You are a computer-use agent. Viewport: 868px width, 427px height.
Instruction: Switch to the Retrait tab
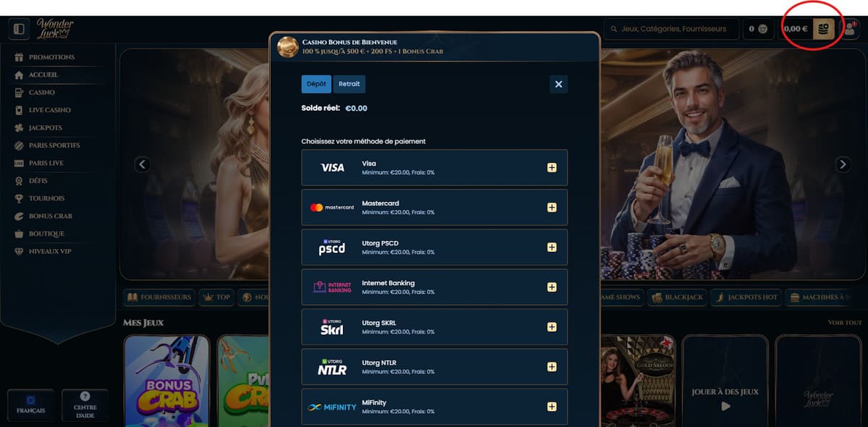point(349,84)
